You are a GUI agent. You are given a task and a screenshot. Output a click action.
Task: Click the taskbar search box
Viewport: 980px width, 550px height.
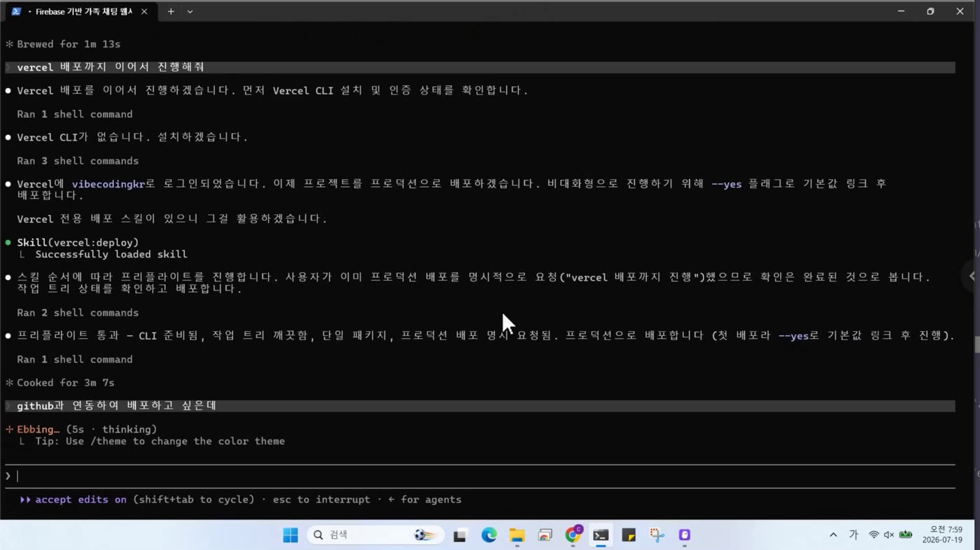(375, 535)
